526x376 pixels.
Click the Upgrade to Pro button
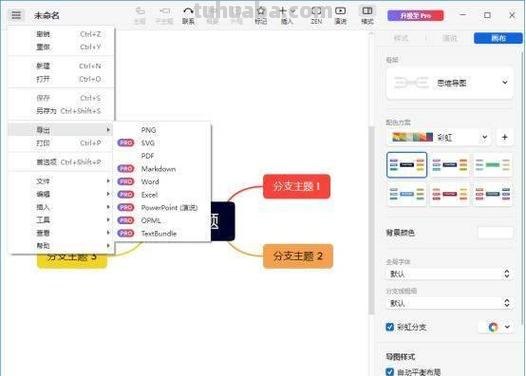tap(415, 15)
